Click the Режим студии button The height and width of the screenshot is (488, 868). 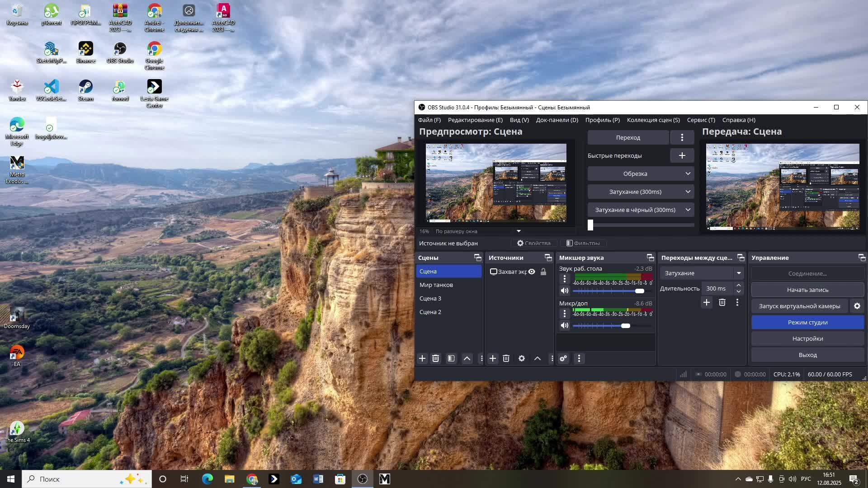(x=807, y=322)
